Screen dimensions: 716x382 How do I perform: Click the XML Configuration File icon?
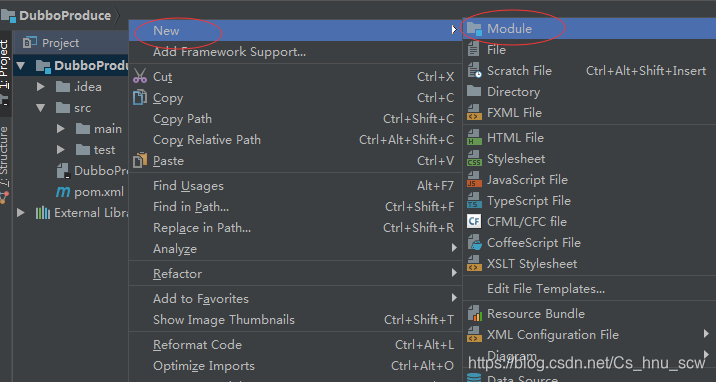click(474, 335)
